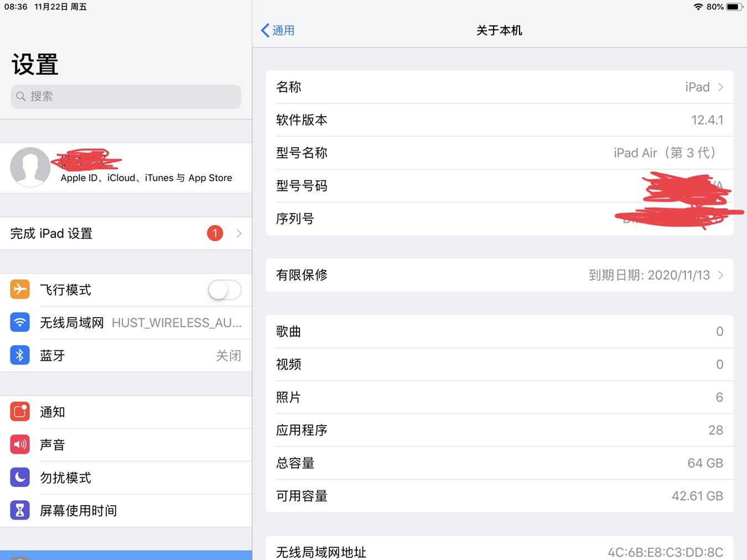Tap the Airplane Mode (飞行模式) icon
Screen dimensions: 747x560
(x=20, y=289)
